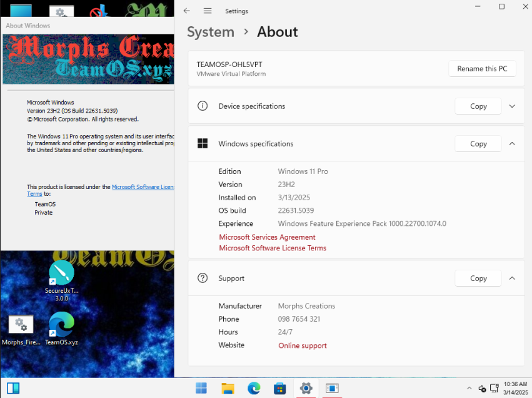Open File Explorer from the taskbar
This screenshot has height=398, width=532.
pos(228,388)
